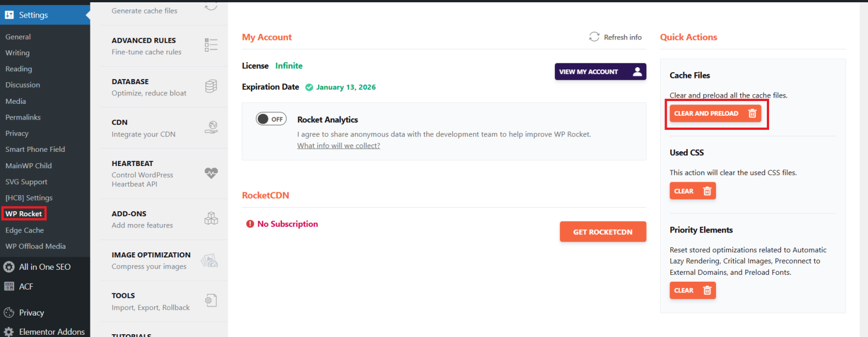The width and height of the screenshot is (868, 337).
Task: Open the ACF admin menu
Action: 26,286
